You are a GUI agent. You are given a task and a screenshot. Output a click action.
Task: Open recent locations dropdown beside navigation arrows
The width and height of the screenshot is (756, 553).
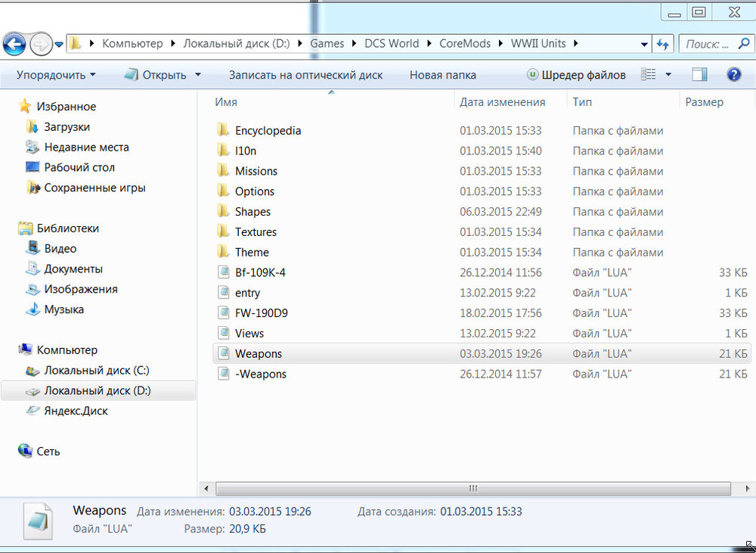[59, 45]
